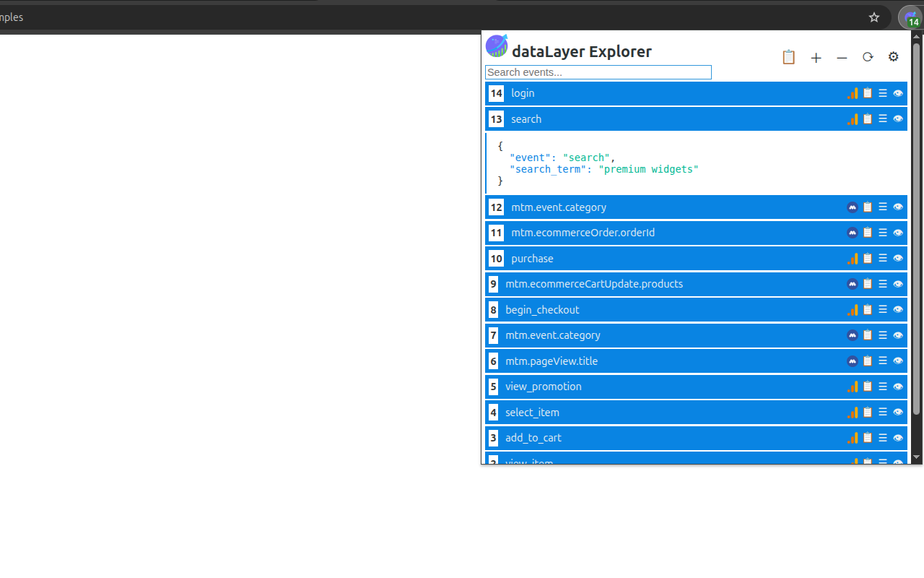Expand the select_item event row

coord(696,413)
